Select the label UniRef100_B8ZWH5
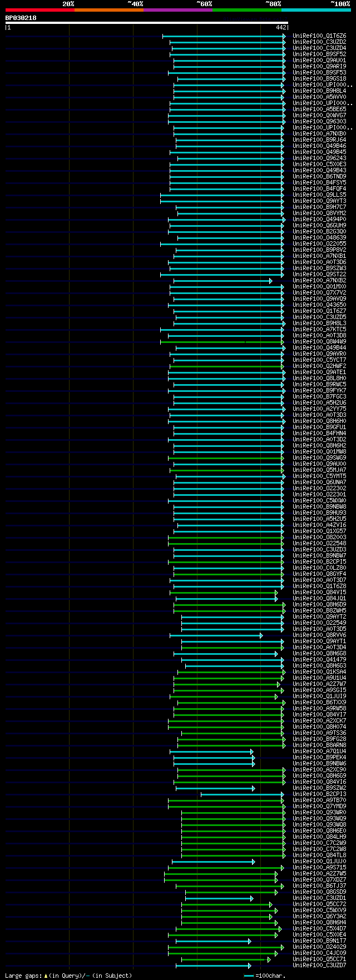Image resolution: width=356 pixels, height=980 pixels. point(319,610)
